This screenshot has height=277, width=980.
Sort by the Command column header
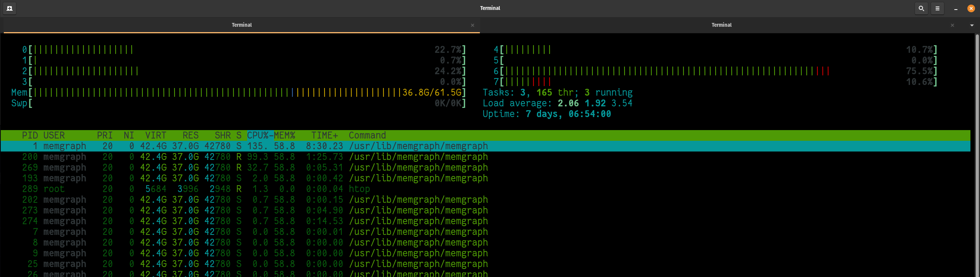coord(367,135)
